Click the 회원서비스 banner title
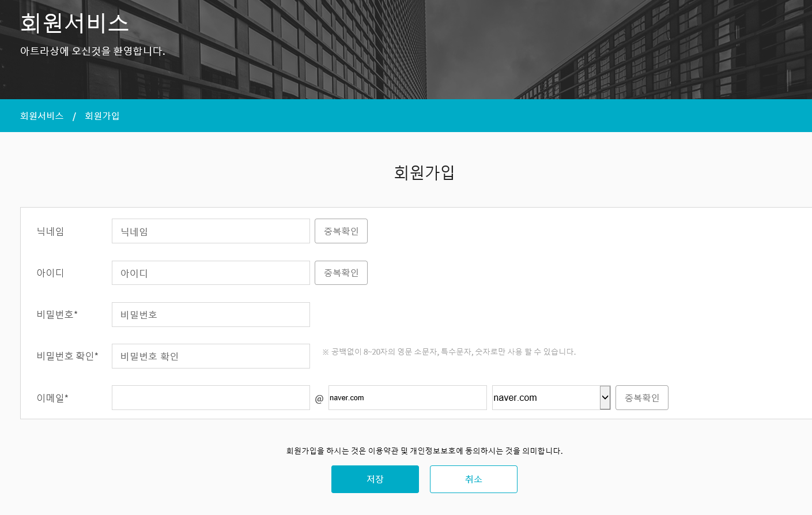 tap(74, 23)
